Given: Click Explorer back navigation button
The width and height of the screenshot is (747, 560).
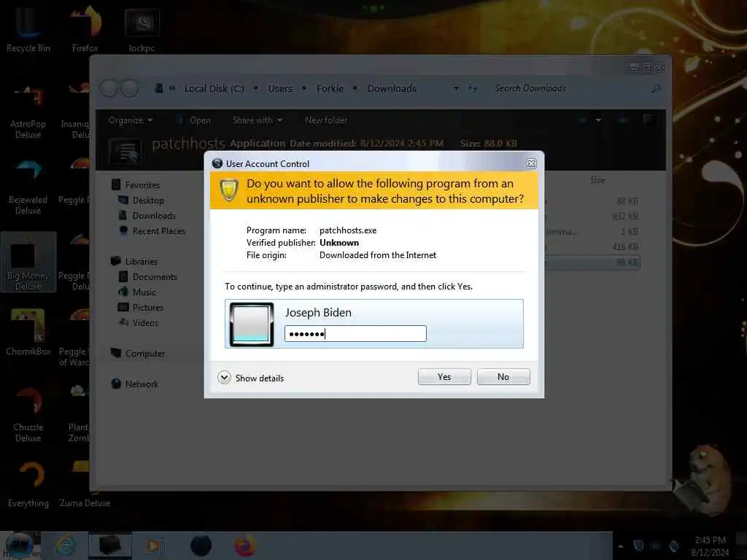Looking at the screenshot, I should coord(109,88).
